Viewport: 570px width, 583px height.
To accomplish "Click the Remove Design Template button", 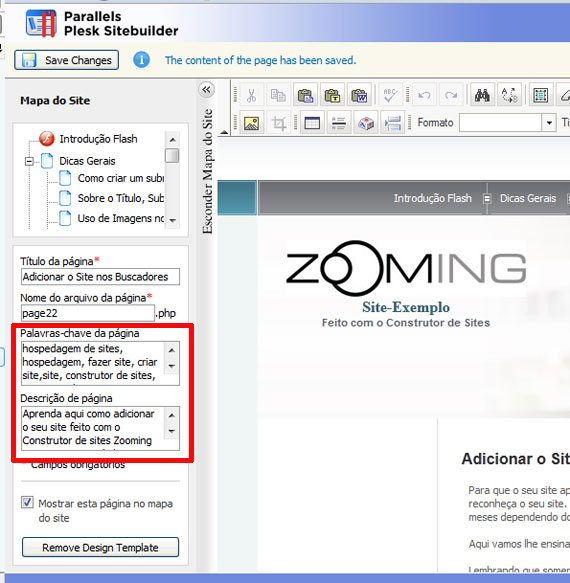I will [x=100, y=547].
